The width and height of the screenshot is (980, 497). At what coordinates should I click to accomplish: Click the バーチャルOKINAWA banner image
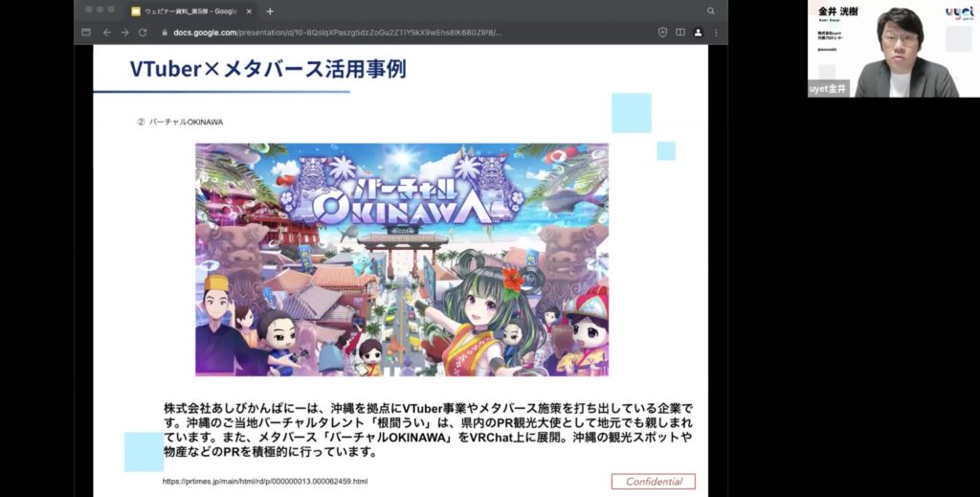(x=402, y=260)
